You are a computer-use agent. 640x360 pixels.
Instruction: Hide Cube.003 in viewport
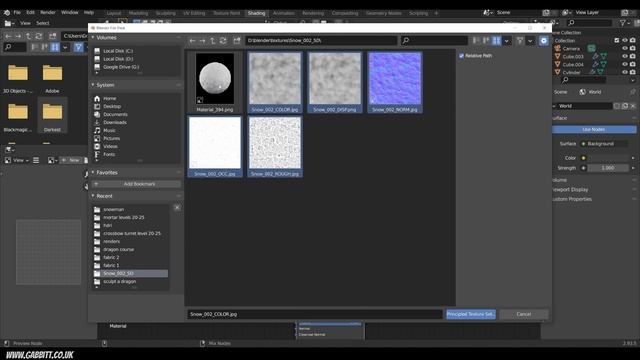pos(624,56)
